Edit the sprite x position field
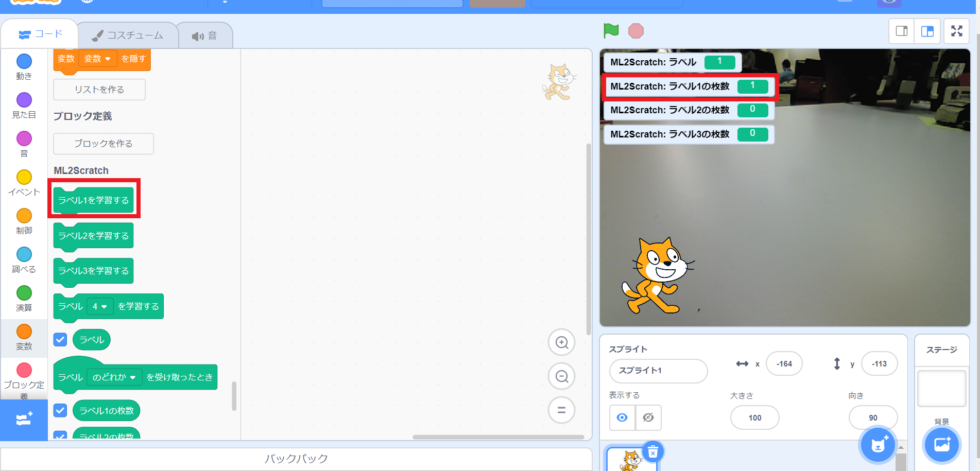Viewport: 980px width, 471px height. [x=784, y=364]
